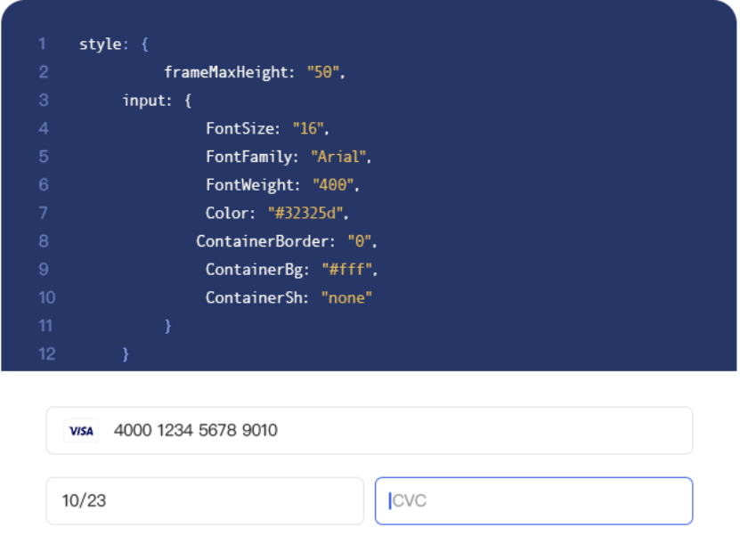Click line number 1 in the gutter

point(42,44)
